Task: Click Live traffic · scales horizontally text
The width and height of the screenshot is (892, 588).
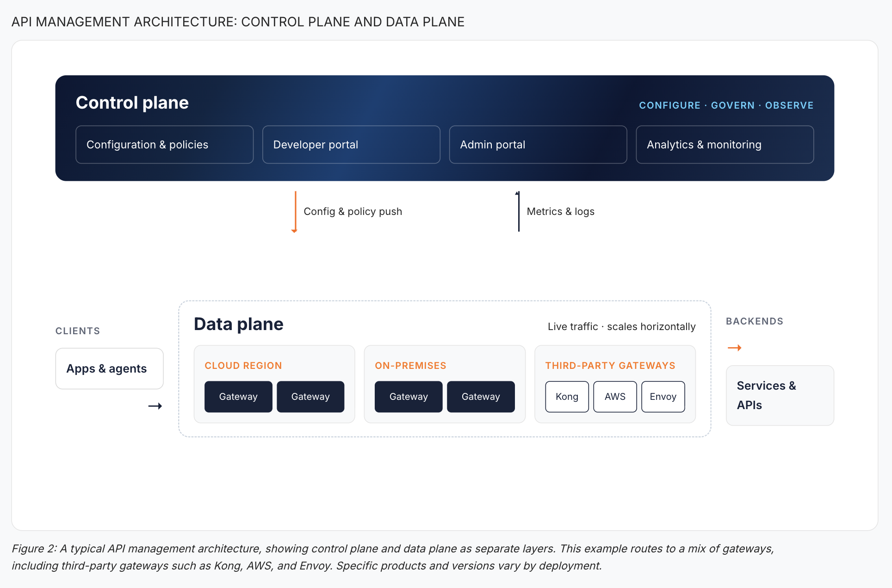Action: point(621,327)
